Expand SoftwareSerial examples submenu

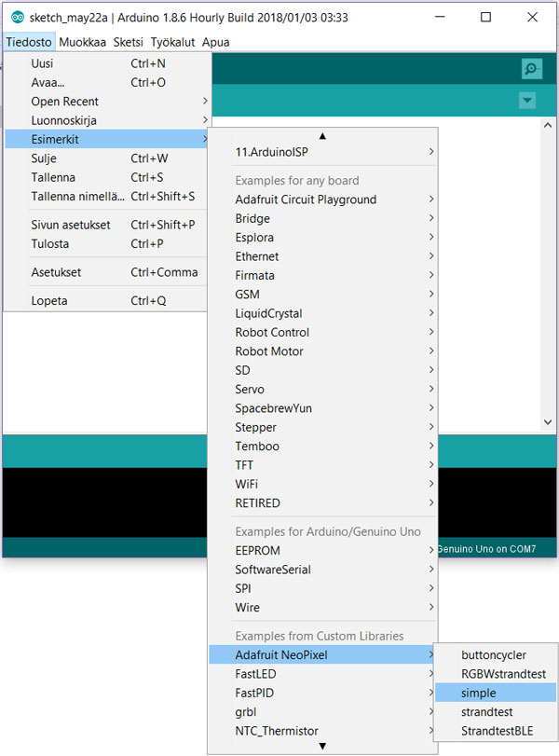(323, 570)
